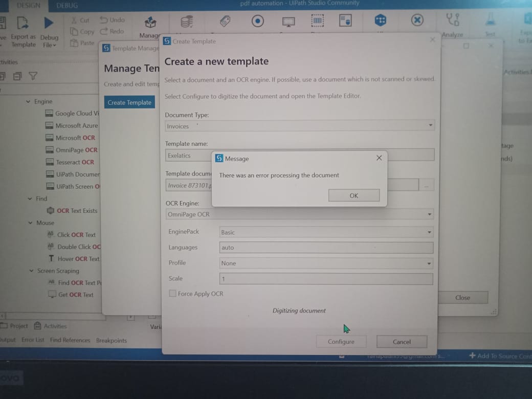Select Click OCR Text activity

(x=72, y=235)
